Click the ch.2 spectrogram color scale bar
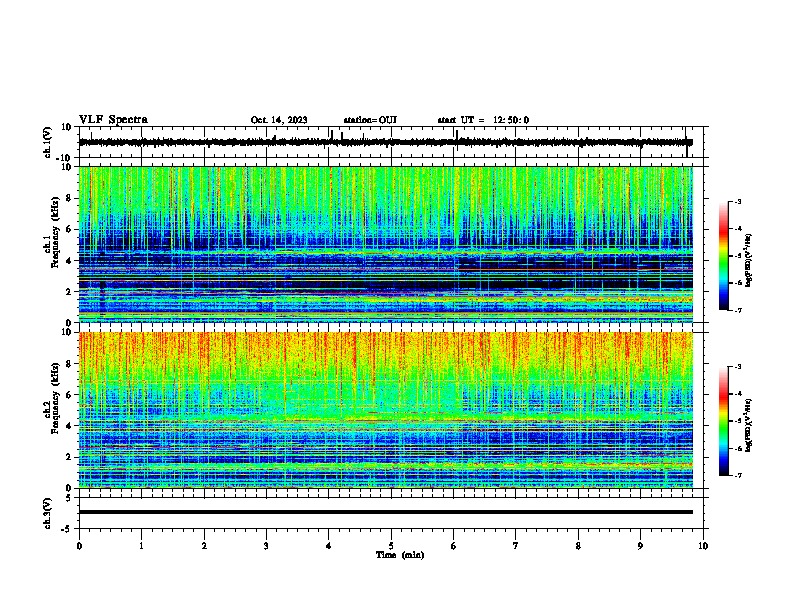Viewport: 792px width, 612px height. tap(723, 421)
